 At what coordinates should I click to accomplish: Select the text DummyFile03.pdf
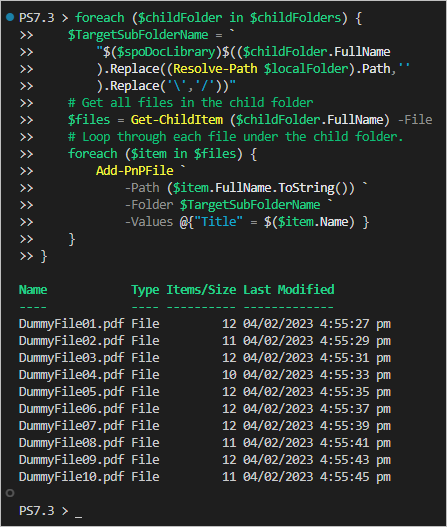tap(72, 358)
